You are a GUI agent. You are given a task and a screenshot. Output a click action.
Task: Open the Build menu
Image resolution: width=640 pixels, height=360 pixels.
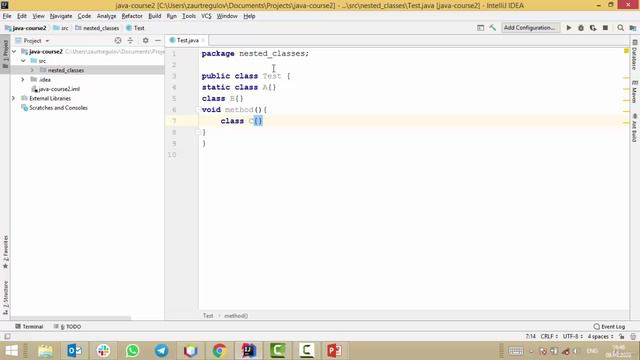[x=154, y=16]
